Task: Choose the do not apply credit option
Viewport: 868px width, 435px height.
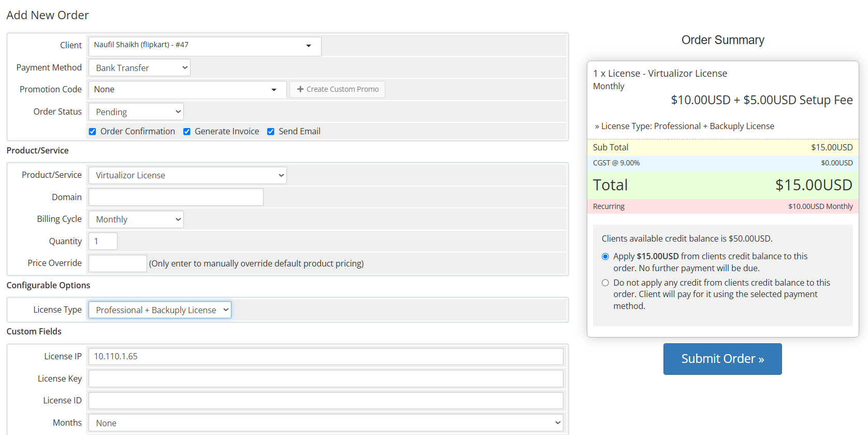Action: pos(605,283)
